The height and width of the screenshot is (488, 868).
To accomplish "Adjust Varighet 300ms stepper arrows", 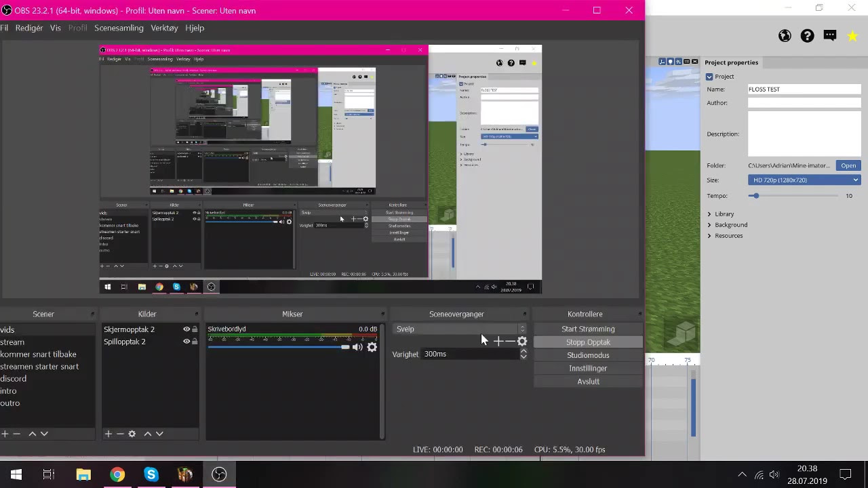I will pyautogui.click(x=523, y=354).
